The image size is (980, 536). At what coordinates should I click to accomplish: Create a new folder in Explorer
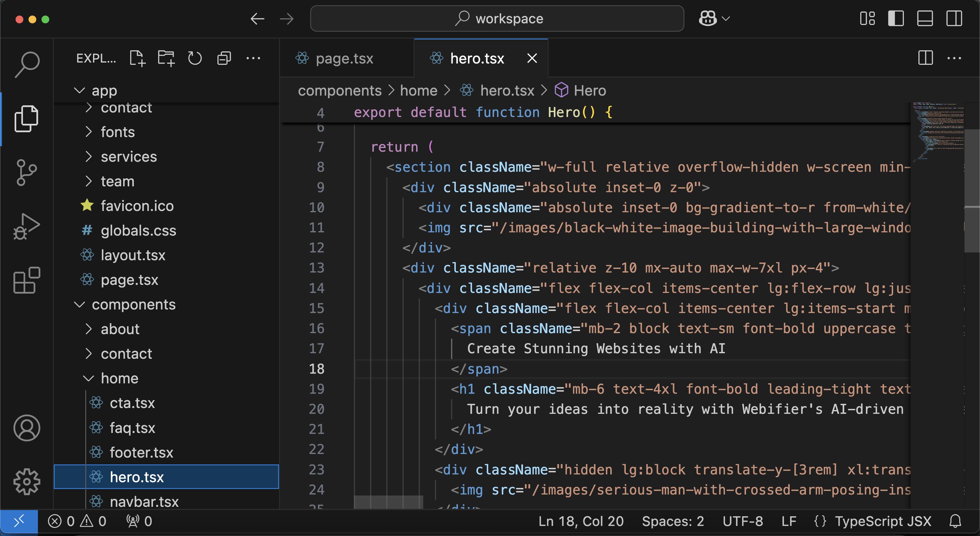point(166,59)
